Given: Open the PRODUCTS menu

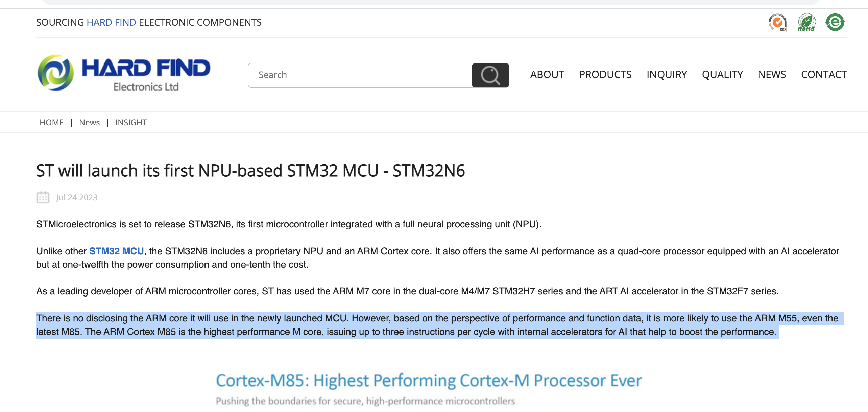Looking at the screenshot, I should tap(605, 74).
